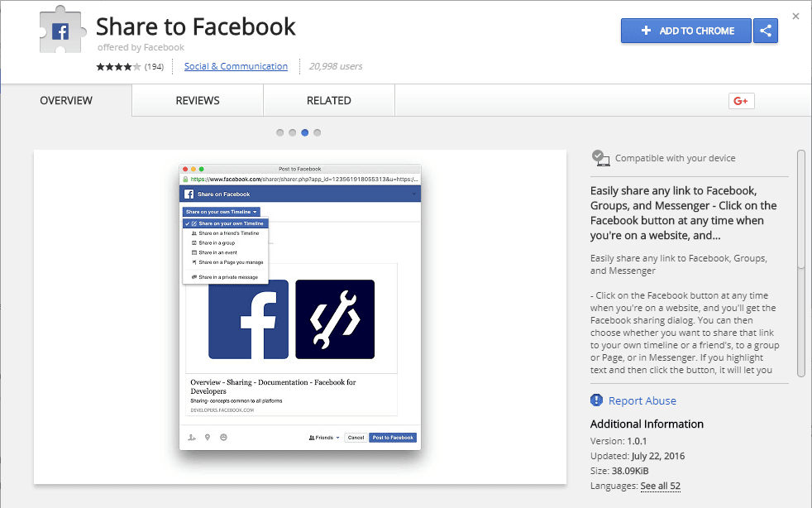The width and height of the screenshot is (812, 508).
Task: Click the Share to Facebook puzzle-piece extension icon
Action: coord(62,30)
